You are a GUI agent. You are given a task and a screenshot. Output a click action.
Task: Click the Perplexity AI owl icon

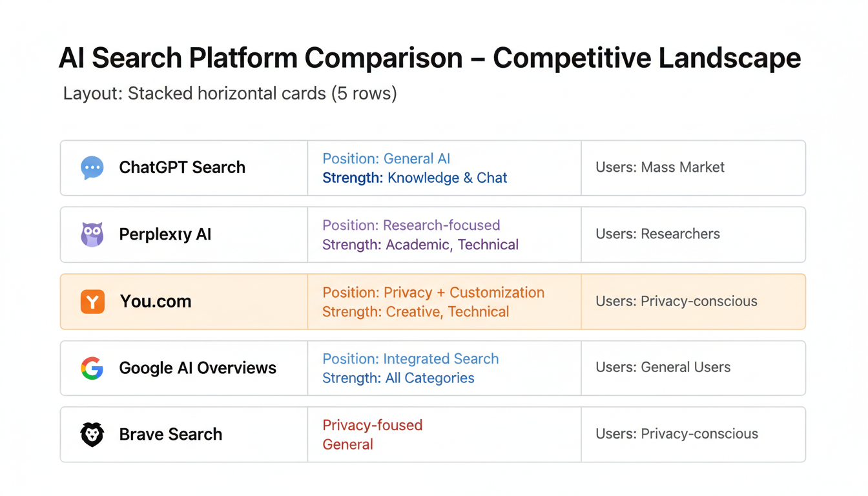coord(92,234)
